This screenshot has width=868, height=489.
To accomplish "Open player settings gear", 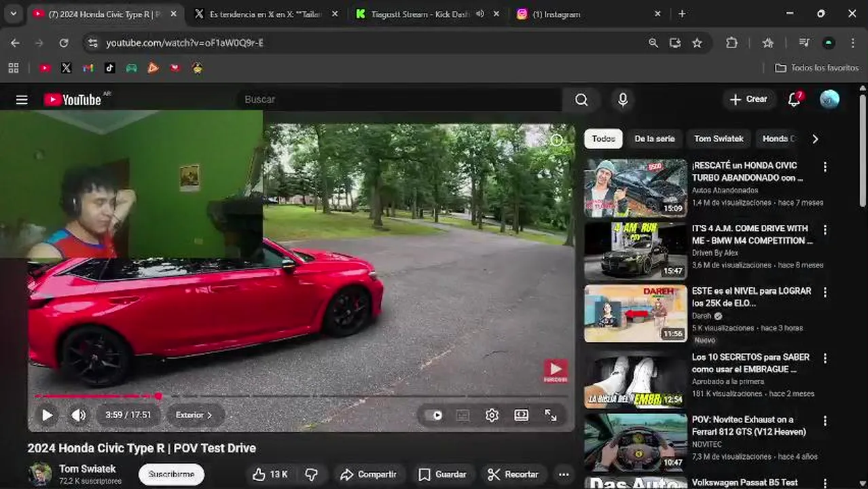I will pos(492,415).
